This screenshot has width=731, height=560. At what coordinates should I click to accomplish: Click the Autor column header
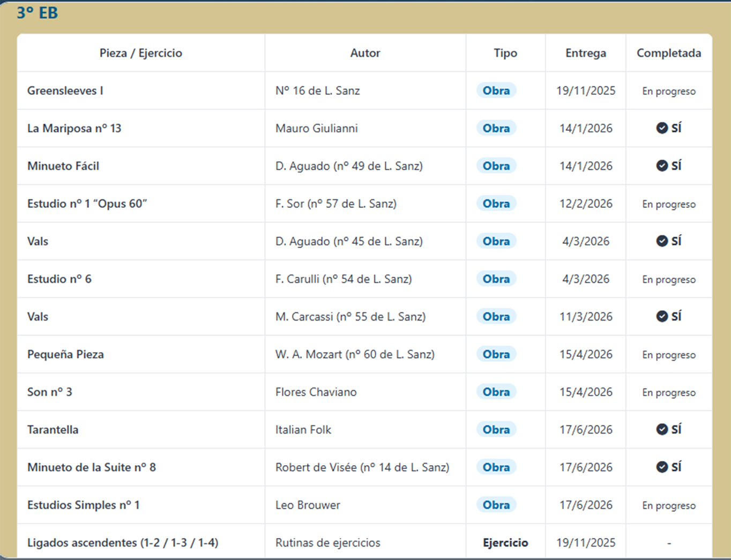pyautogui.click(x=365, y=53)
